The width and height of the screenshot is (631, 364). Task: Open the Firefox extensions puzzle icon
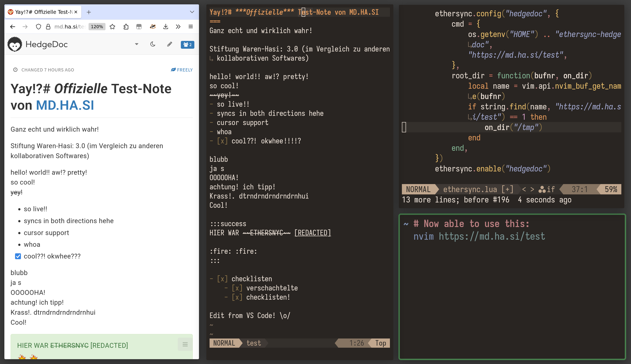coord(126,26)
